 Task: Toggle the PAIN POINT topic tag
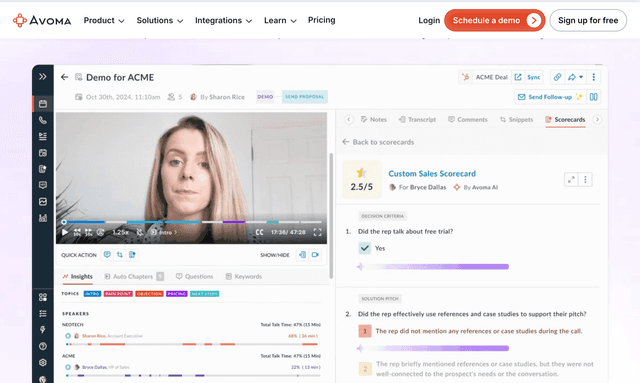pyautogui.click(x=118, y=294)
